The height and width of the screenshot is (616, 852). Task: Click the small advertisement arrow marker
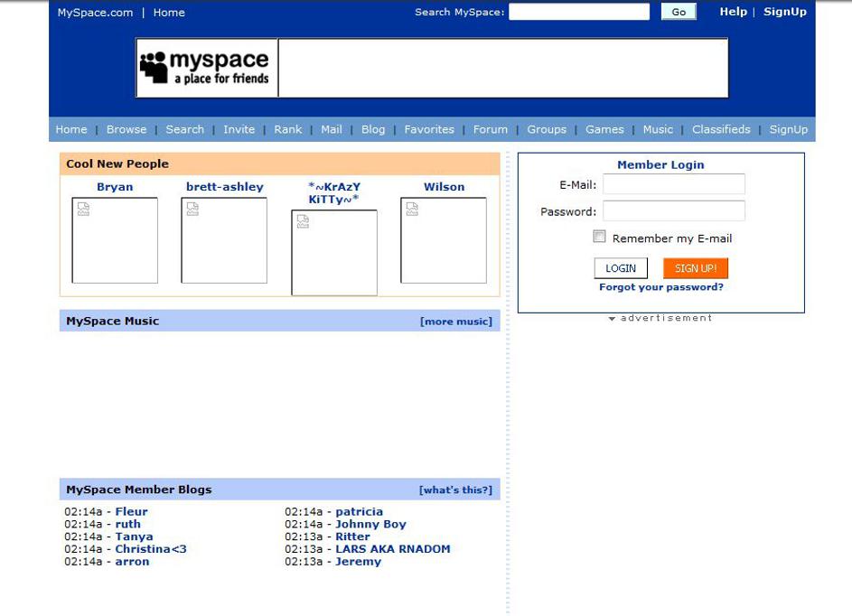click(612, 319)
